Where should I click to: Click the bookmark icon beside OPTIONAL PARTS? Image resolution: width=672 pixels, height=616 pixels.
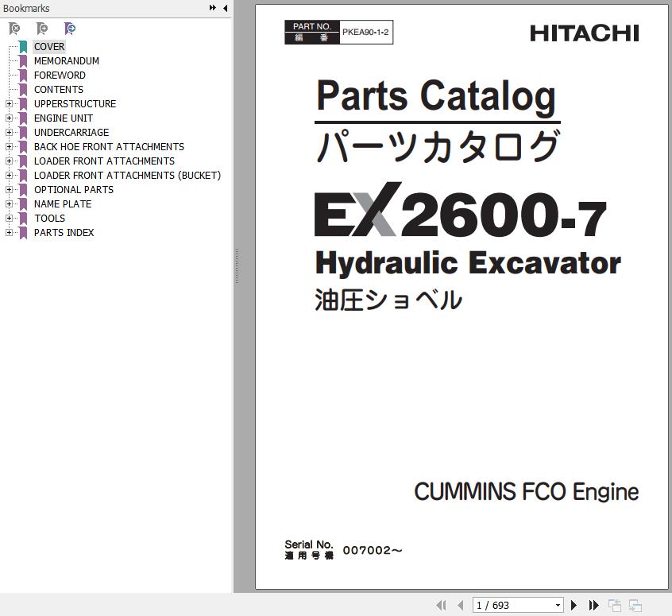pyautogui.click(x=23, y=190)
